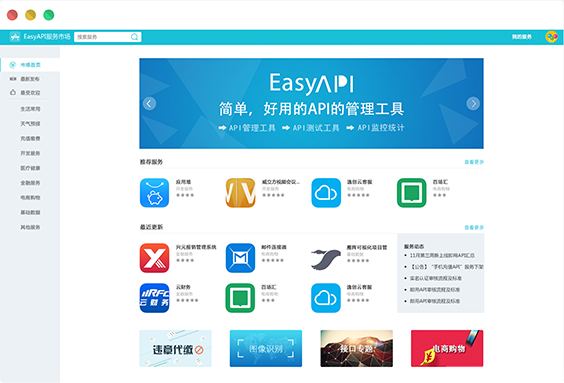Click the 威立方视频会议 app title text

tap(281, 182)
